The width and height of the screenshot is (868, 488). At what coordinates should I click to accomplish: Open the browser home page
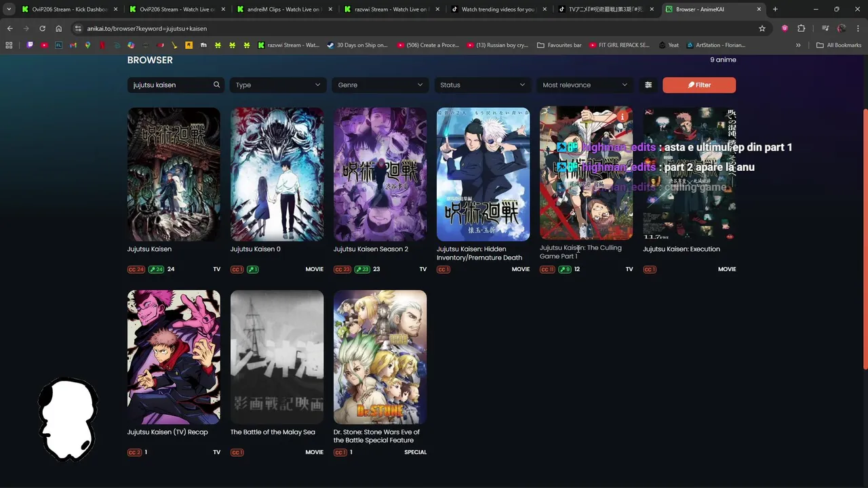pos(59,28)
